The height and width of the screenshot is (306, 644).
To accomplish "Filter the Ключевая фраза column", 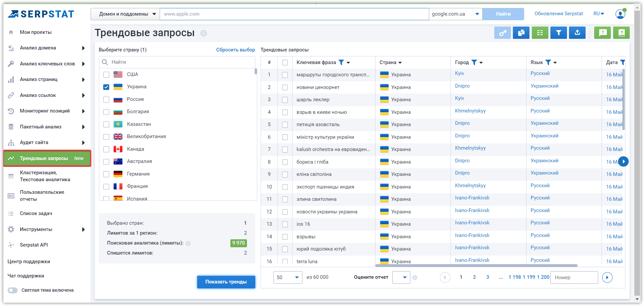I will click(341, 62).
